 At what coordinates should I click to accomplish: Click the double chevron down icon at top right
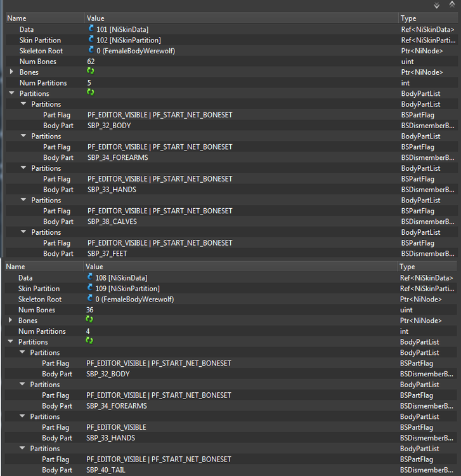pos(436,5)
